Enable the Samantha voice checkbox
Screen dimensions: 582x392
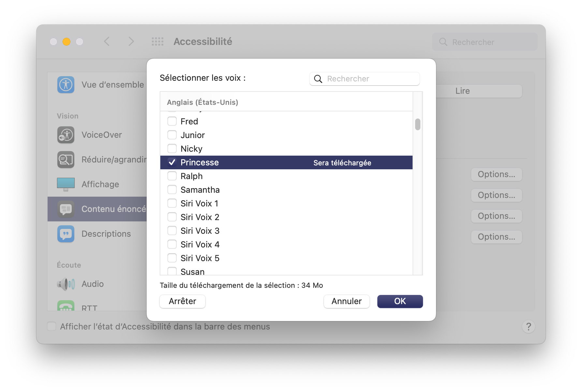coord(172,189)
